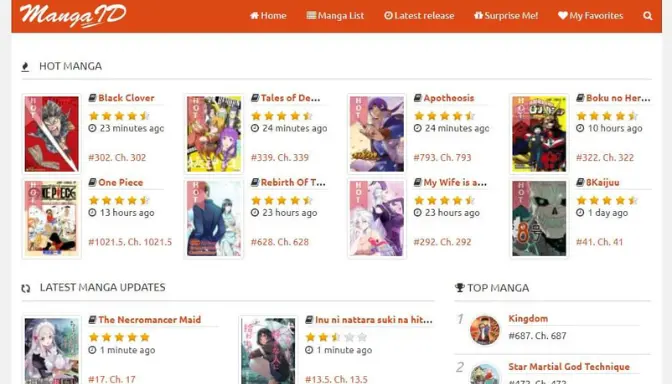Click the star rating under Black Clover
The height and width of the screenshot is (384, 672).
click(119, 115)
